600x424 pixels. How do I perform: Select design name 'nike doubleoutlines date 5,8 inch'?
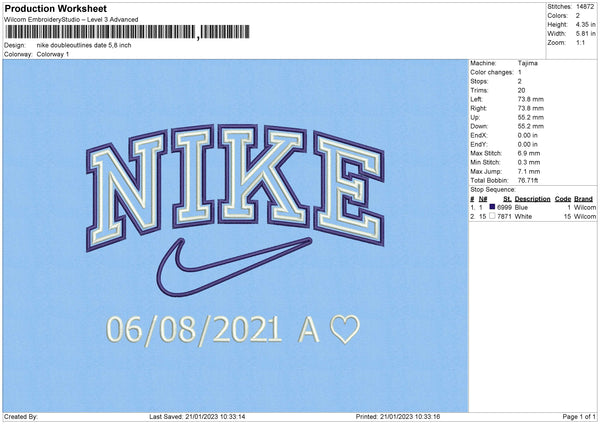(x=84, y=45)
